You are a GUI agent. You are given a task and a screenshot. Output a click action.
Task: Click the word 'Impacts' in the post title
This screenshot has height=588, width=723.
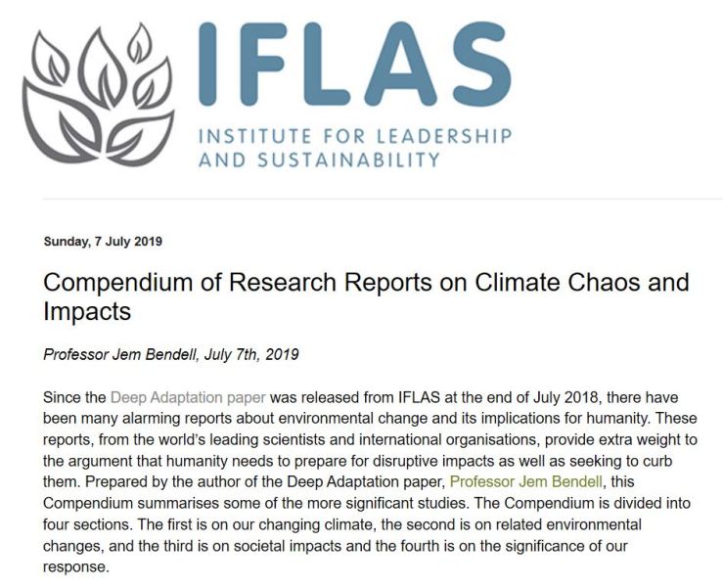(87, 312)
